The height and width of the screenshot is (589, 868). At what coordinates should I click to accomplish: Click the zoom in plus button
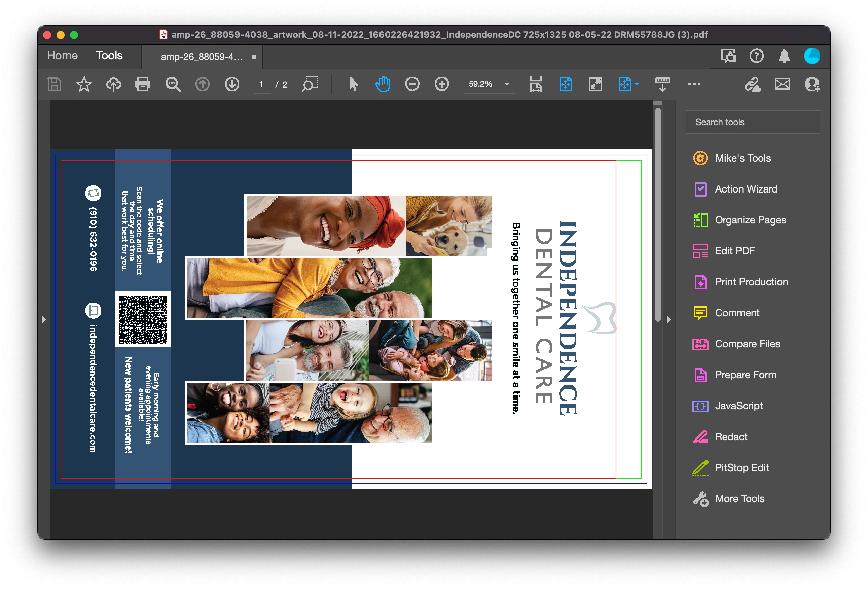441,84
